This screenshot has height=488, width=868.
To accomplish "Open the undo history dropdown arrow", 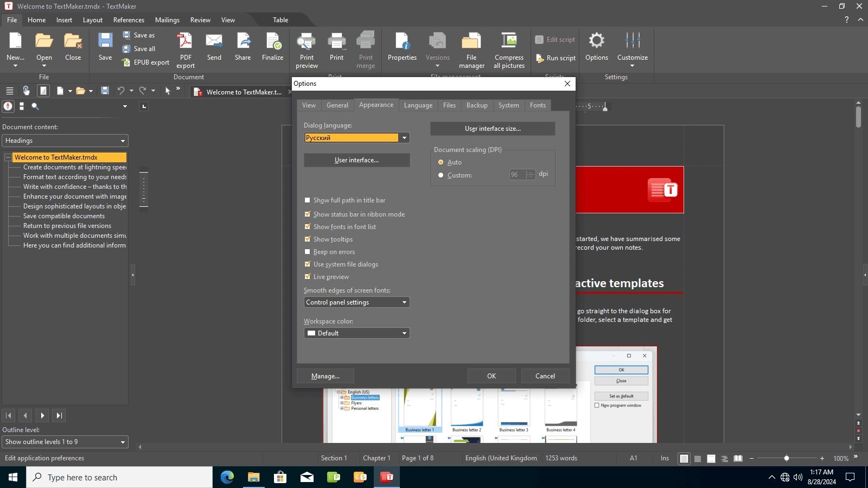I will tap(131, 91).
